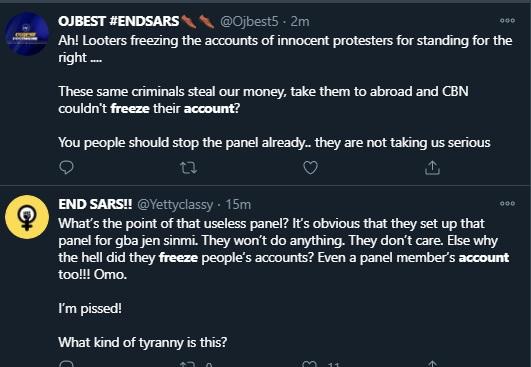This screenshot has width=531, height=367.
Task: Reply to the Ojbest5 tweet
Action: pos(66,167)
